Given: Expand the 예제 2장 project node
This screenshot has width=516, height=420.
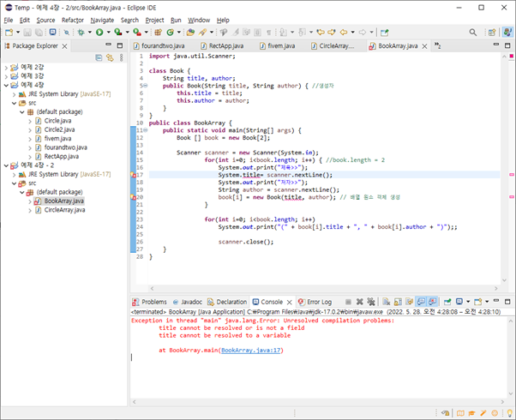Looking at the screenshot, I should pyautogui.click(x=6, y=68).
